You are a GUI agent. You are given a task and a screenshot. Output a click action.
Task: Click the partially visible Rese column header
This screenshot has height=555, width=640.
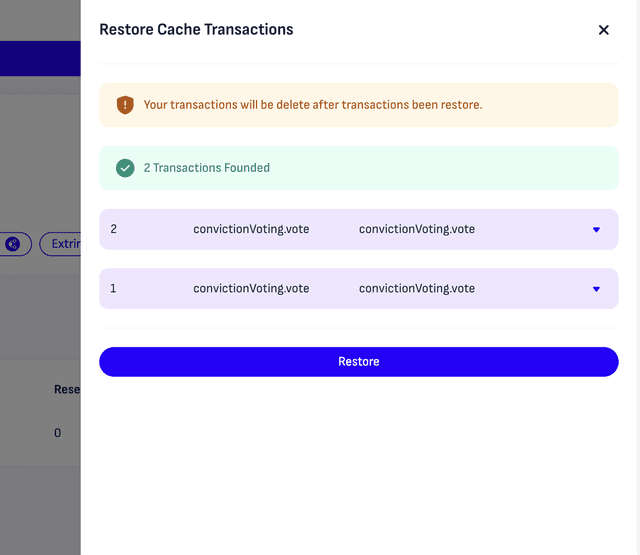pyautogui.click(x=66, y=389)
